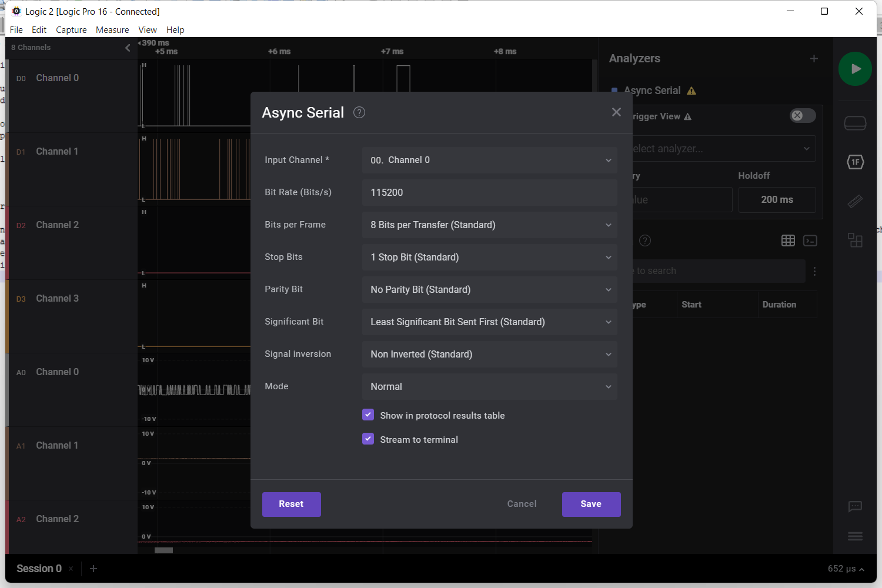Image resolution: width=882 pixels, height=588 pixels.
Task: Click the plus icon to add analyzer
Action: (x=814, y=59)
